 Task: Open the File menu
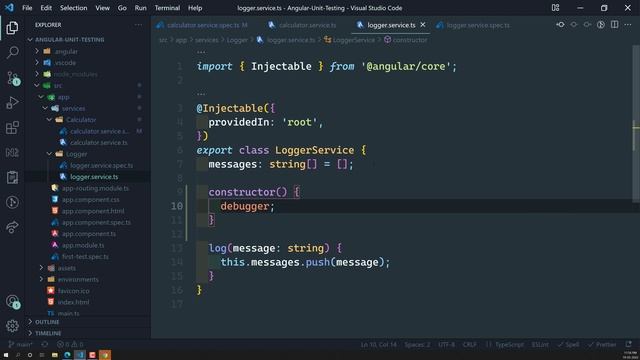point(27,8)
